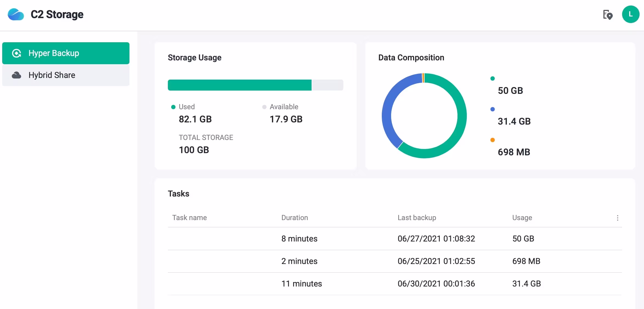Select the task backed up 06/30/2021
The height and width of the screenshot is (309, 644).
[x=436, y=284]
